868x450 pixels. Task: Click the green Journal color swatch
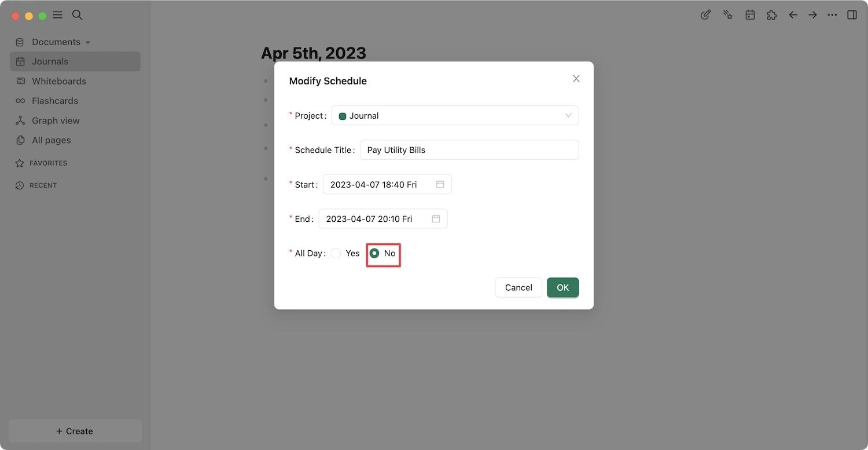pos(343,116)
